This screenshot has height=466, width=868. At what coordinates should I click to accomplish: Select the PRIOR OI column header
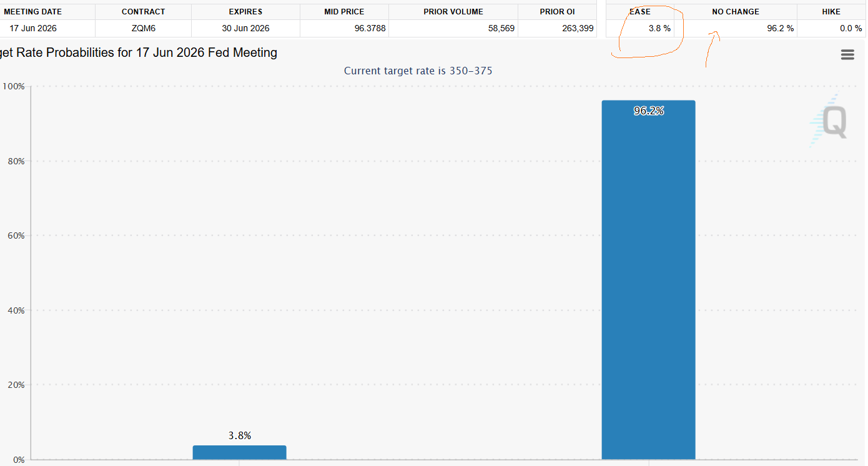pyautogui.click(x=558, y=12)
